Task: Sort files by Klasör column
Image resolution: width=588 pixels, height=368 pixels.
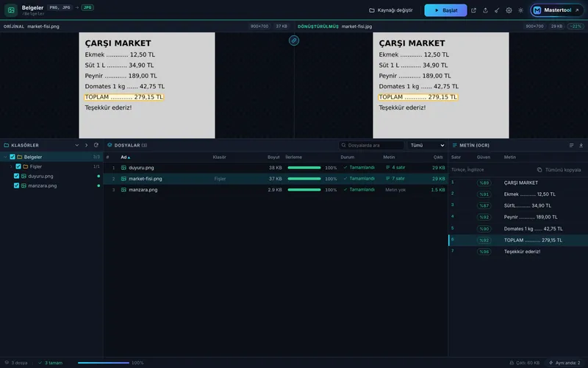Action: point(219,158)
